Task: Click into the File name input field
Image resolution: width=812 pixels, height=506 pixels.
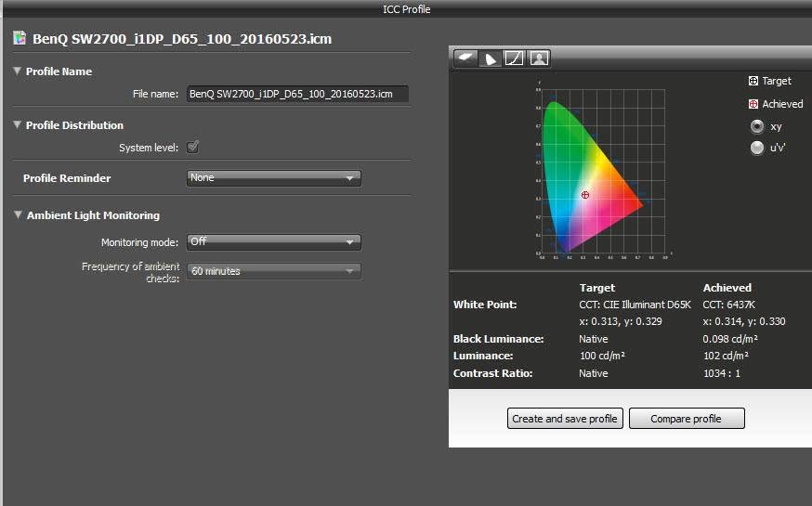Action: tap(297, 94)
